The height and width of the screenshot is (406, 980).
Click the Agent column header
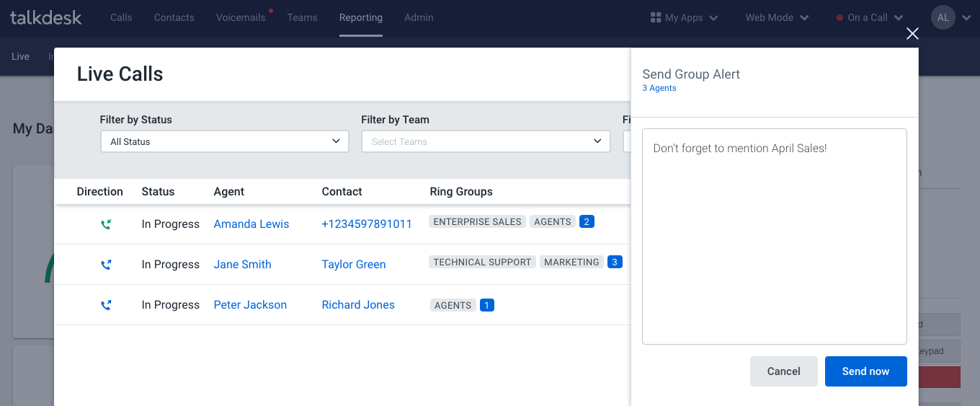(229, 192)
